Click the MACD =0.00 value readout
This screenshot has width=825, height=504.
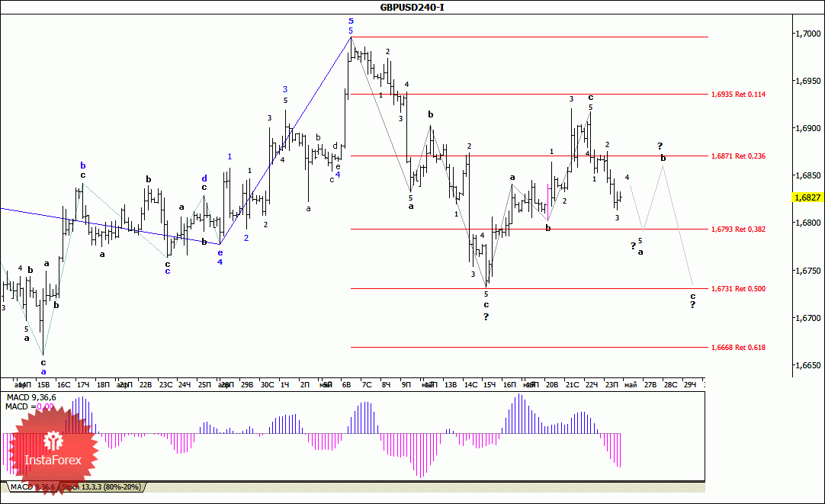coord(30,406)
